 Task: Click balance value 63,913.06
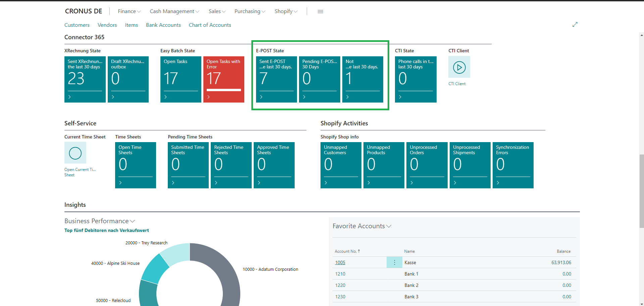tap(561, 262)
